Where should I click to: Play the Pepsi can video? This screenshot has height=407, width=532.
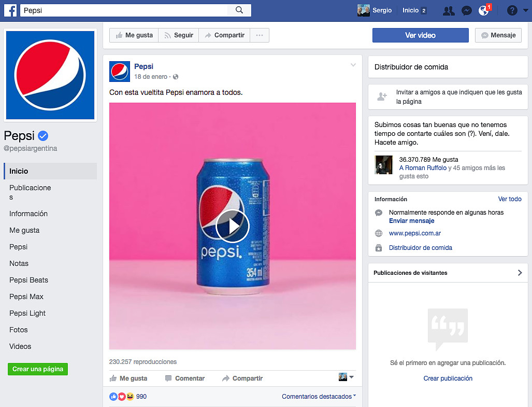click(x=233, y=226)
